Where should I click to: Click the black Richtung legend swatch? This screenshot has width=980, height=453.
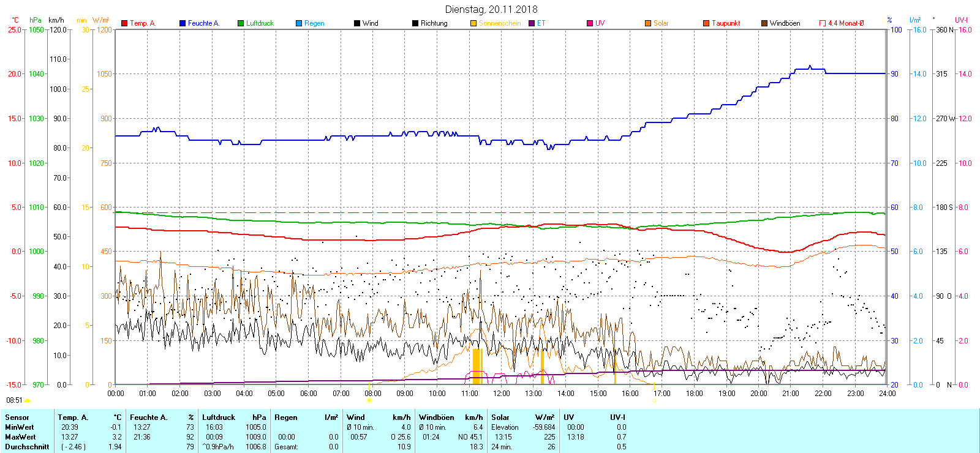(415, 23)
